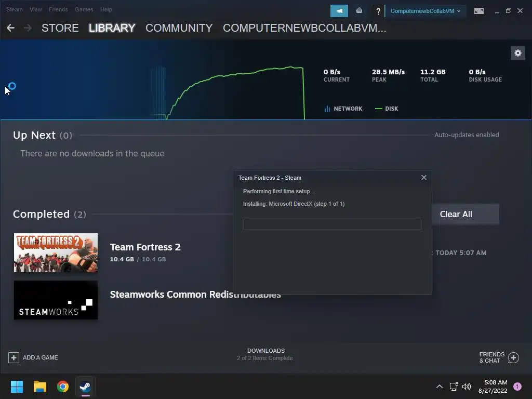Open Google Chrome from taskbar
Screen dimensions: 532x399
(x=63, y=387)
